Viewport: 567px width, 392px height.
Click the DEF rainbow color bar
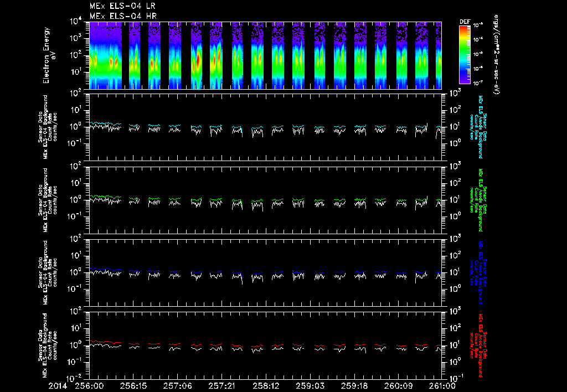coord(465,55)
